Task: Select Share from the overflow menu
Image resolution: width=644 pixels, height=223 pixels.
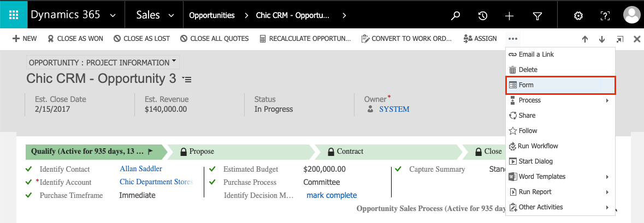Action: coord(560,116)
